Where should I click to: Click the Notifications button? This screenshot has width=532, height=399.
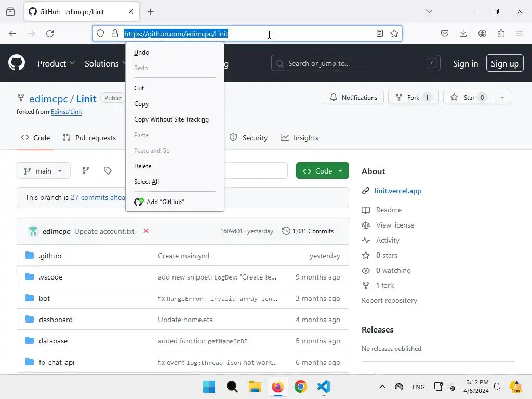pos(353,97)
